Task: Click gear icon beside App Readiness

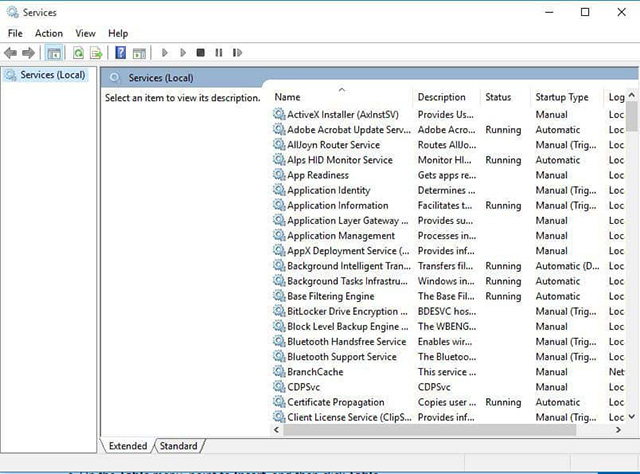Action: pos(279,174)
